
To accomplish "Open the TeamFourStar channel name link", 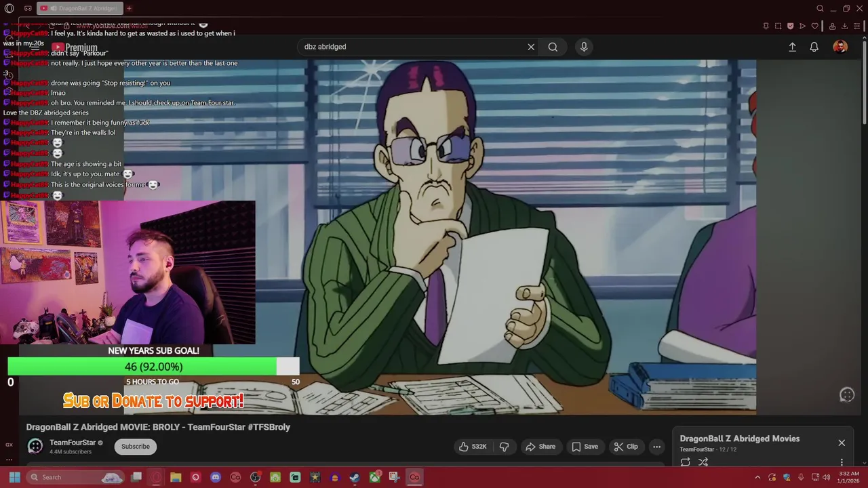I will coord(73,443).
